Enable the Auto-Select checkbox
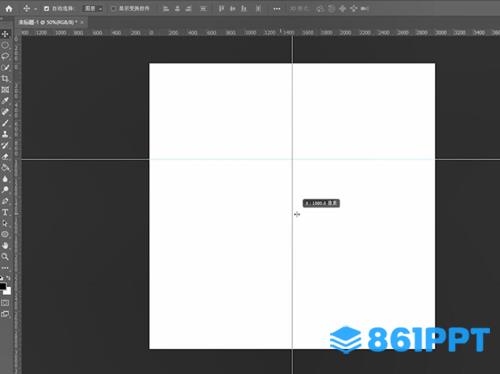The image size is (500, 374). [x=46, y=9]
